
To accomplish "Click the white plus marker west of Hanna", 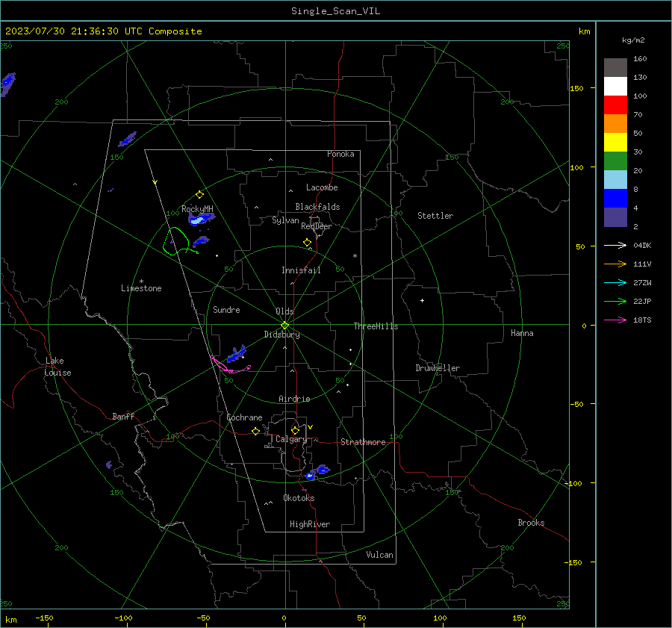I will [422, 300].
